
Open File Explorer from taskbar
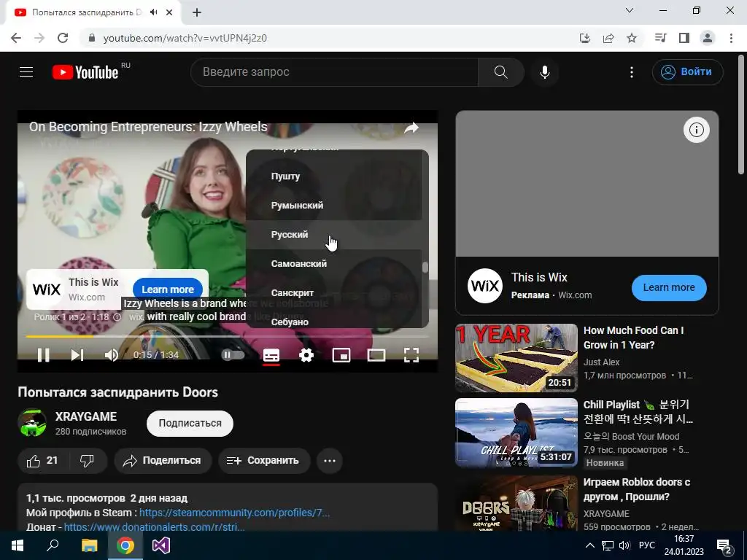tap(89, 545)
